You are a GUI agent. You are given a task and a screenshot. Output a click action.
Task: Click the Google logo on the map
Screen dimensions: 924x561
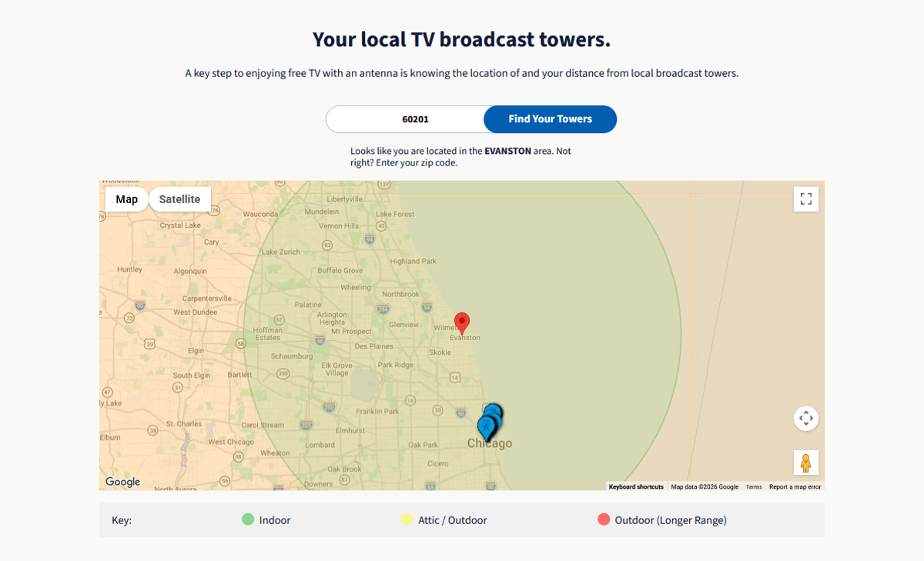click(123, 482)
